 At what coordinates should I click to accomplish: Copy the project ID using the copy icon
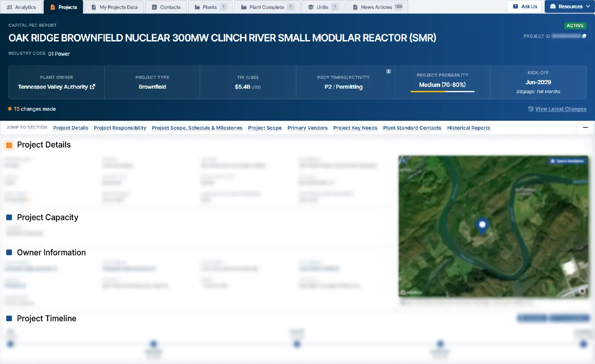[584, 36]
